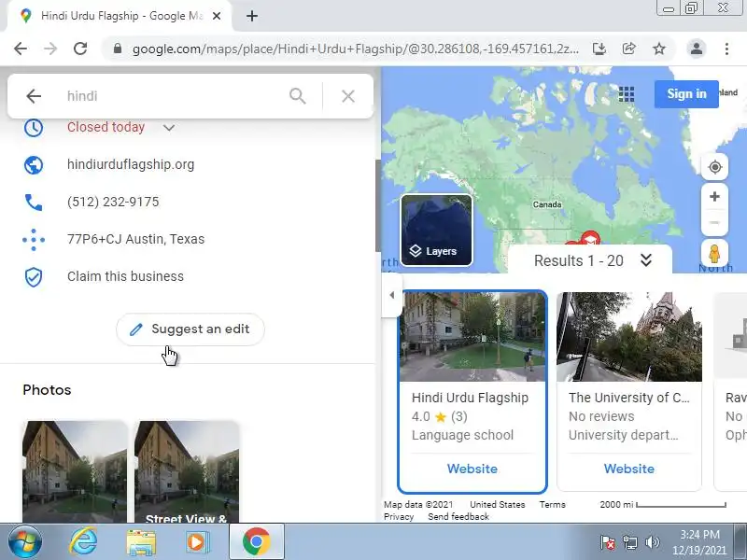The width and height of the screenshot is (747, 560).
Task: Open Chrome profile avatar
Action: 697,49
